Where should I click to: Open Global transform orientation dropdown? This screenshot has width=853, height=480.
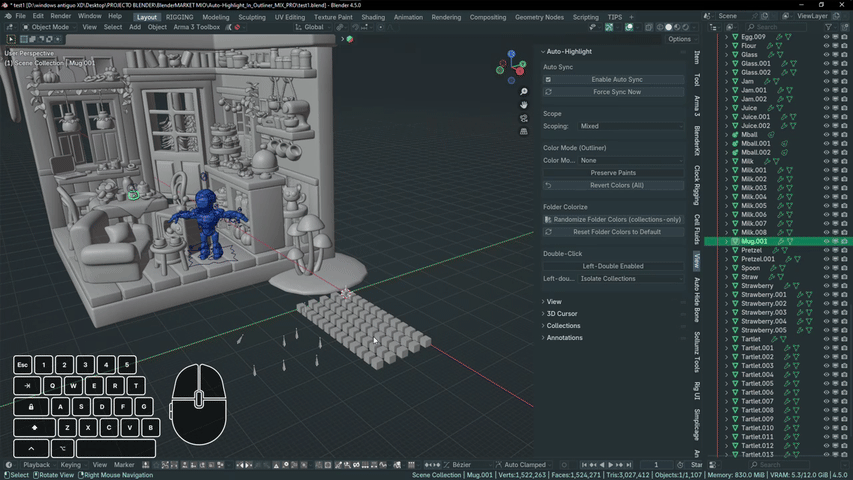[312, 27]
